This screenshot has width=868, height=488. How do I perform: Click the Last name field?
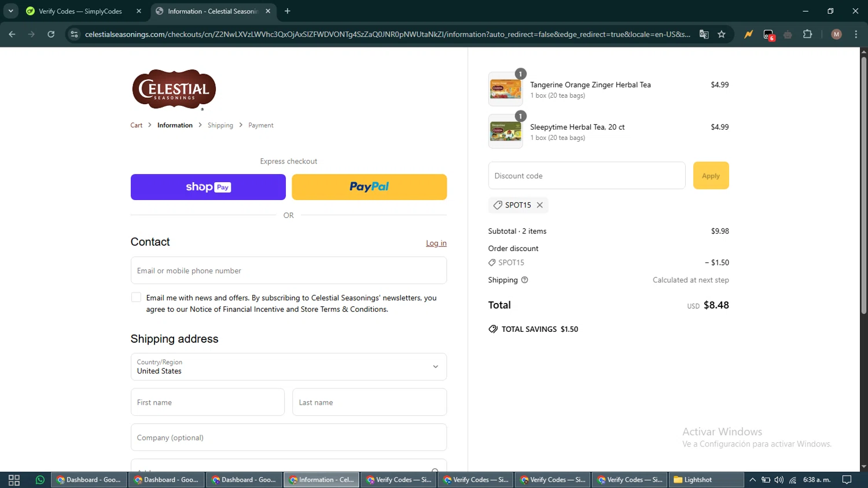point(370,402)
